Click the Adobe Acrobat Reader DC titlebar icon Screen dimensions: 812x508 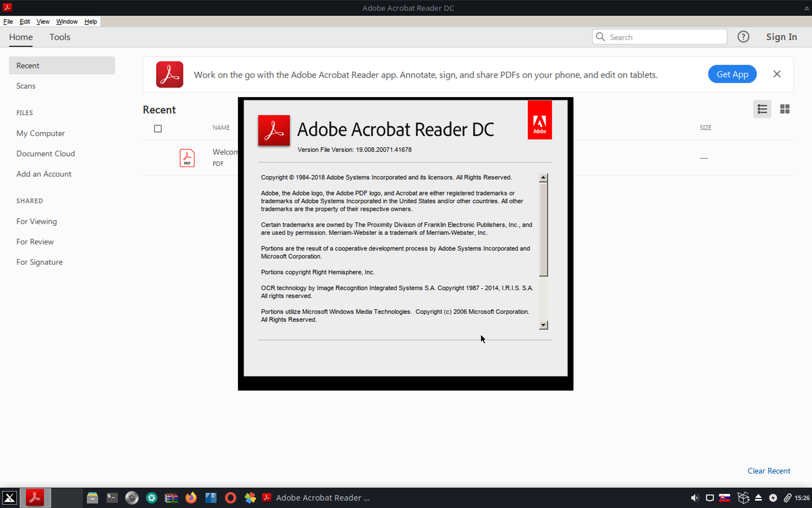(7, 8)
